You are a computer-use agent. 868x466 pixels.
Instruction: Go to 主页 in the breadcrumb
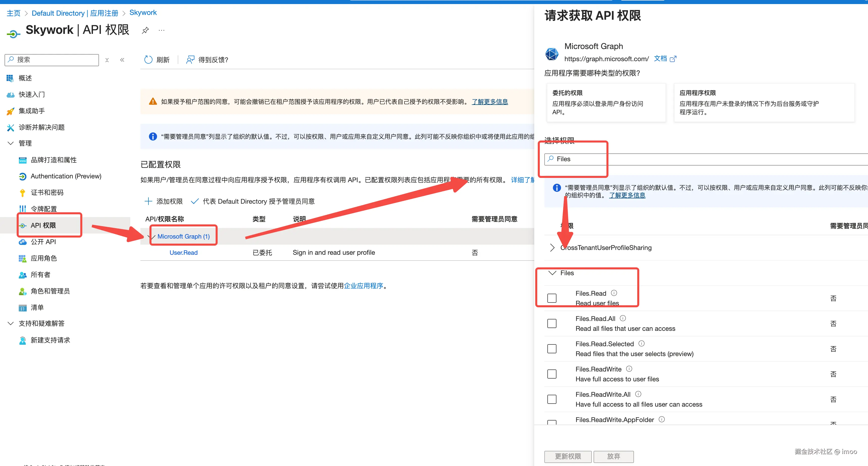13,13
